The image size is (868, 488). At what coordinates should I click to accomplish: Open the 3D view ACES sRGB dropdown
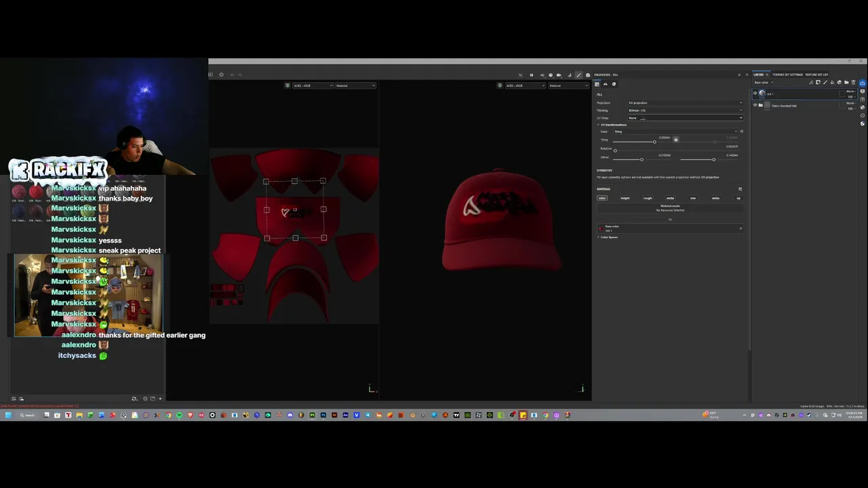(525, 85)
